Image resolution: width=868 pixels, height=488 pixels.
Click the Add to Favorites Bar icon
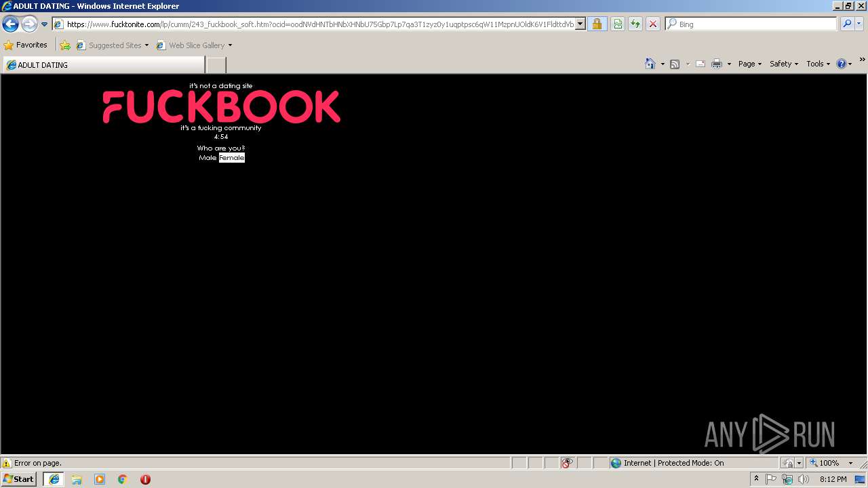pos(65,45)
